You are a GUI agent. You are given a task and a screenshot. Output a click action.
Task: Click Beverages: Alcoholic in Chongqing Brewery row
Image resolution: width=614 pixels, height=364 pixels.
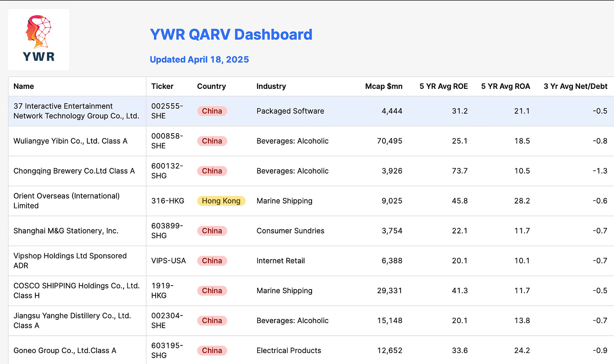[x=292, y=171]
